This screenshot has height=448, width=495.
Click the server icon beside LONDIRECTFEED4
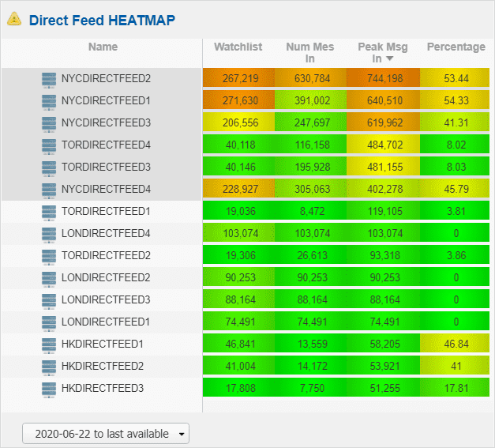point(49,234)
